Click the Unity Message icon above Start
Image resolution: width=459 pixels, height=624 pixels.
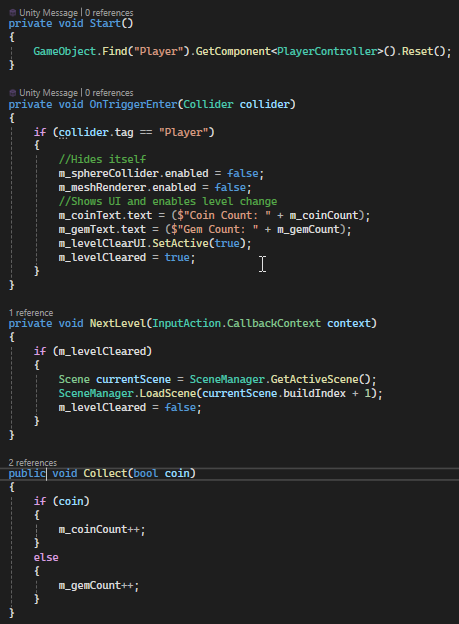point(12,13)
